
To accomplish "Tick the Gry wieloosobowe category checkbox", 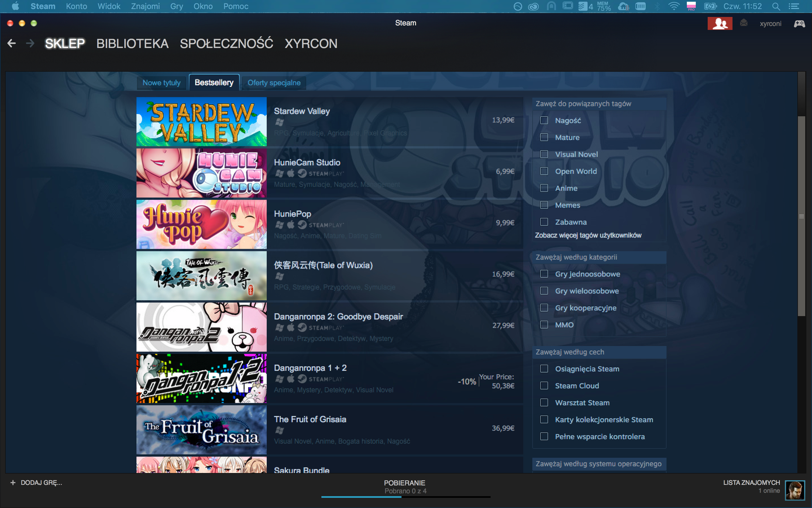I will [544, 291].
